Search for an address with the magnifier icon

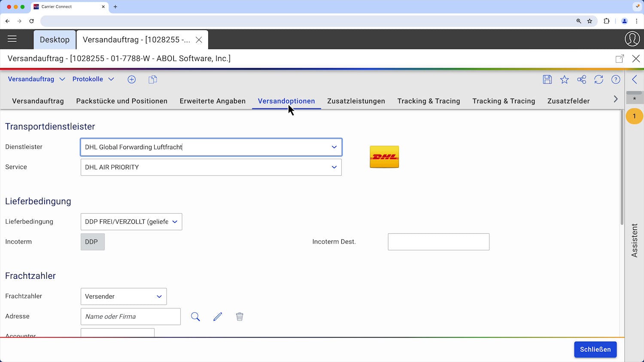tap(195, 316)
